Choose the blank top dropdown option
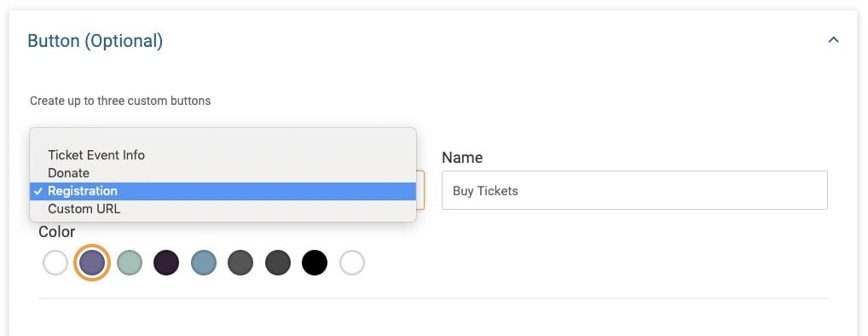This screenshot has height=336, width=868. (x=223, y=138)
